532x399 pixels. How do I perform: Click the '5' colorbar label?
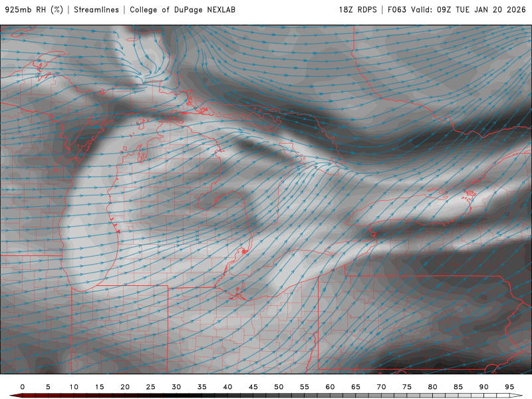click(48, 387)
